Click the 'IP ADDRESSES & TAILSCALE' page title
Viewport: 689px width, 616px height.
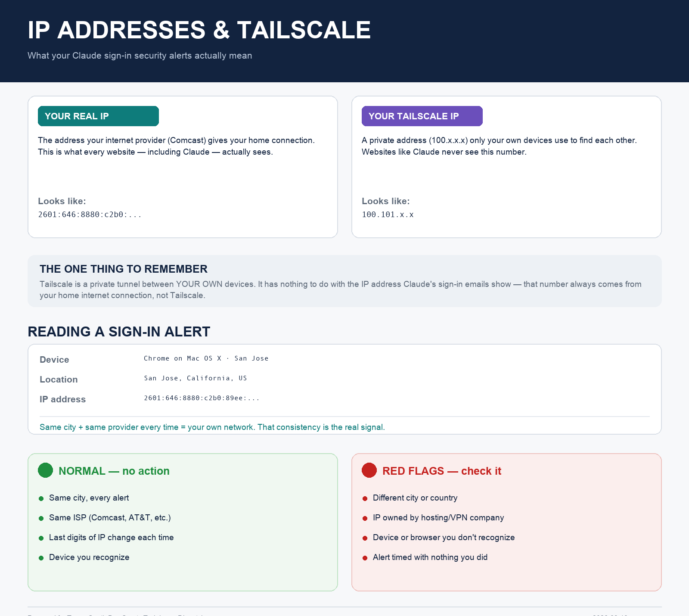[199, 30]
